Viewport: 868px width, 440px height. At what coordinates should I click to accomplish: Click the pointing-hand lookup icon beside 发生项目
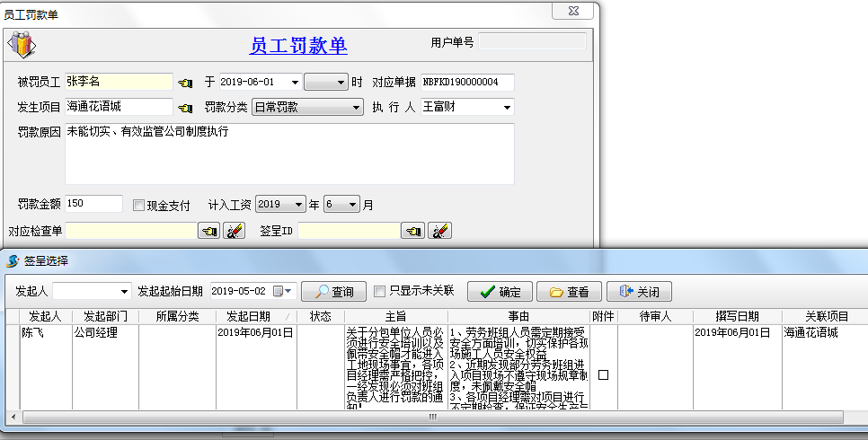185,108
